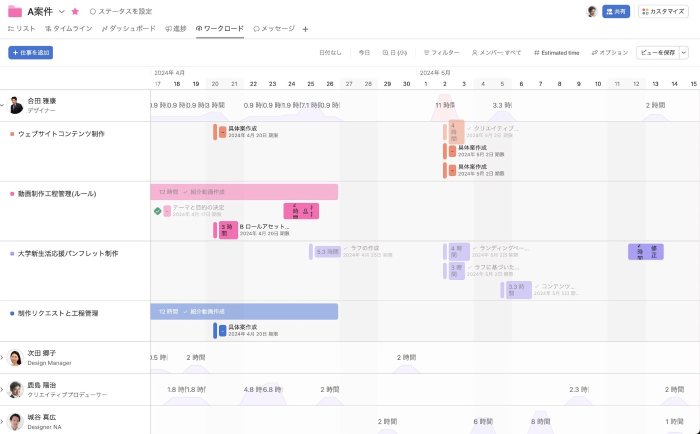Expand the 次田 郷子 member row
700x434 pixels.
pyautogui.click(x=3, y=358)
